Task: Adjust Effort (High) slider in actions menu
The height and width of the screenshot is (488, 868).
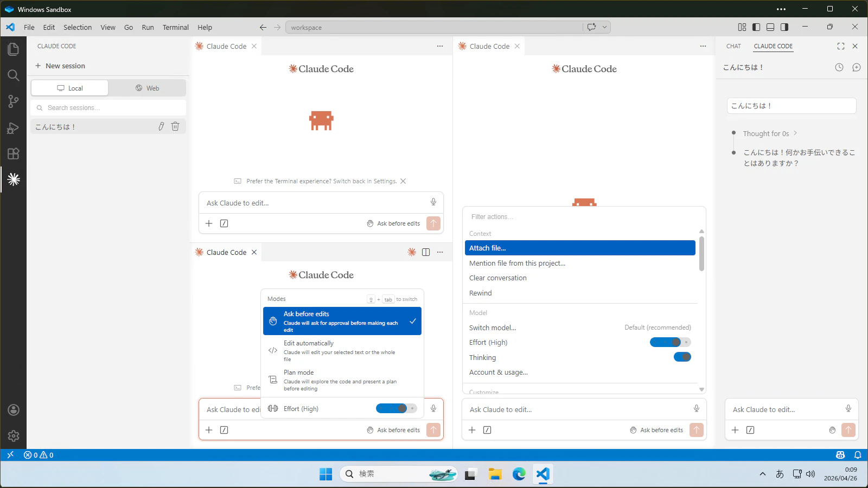Action: click(x=671, y=342)
